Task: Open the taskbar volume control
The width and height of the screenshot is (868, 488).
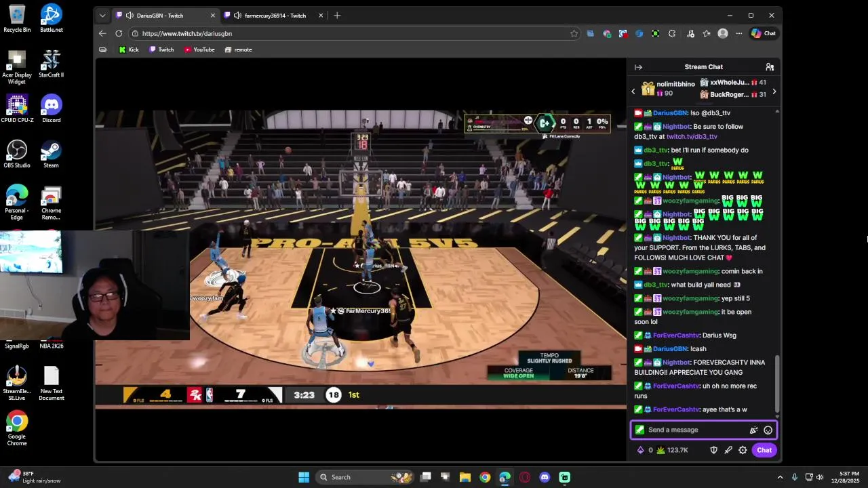Action: coord(820,477)
